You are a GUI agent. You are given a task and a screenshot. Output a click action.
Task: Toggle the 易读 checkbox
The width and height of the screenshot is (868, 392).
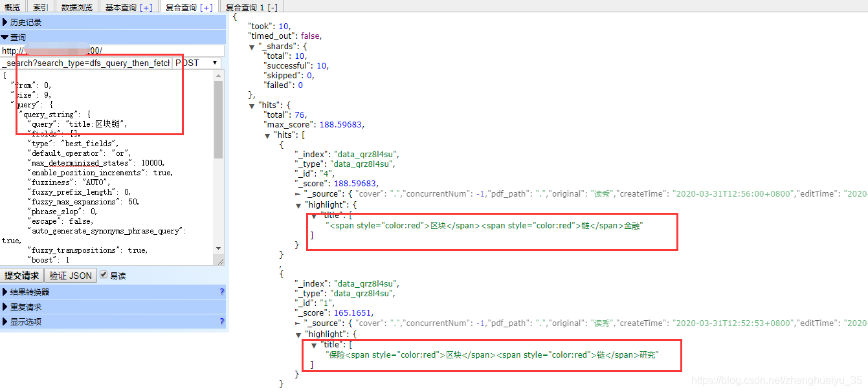click(x=103, y=275)
